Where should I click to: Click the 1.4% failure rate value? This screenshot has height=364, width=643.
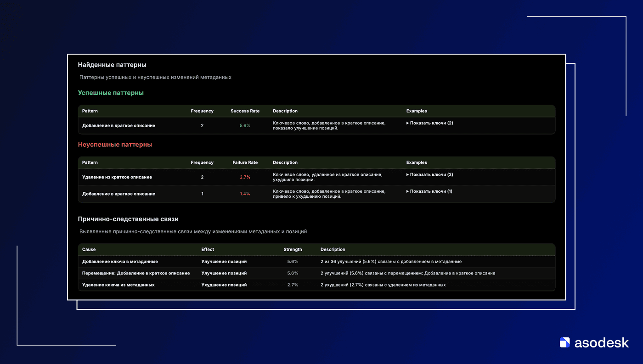pyautogui.click(x=245, y=194)
